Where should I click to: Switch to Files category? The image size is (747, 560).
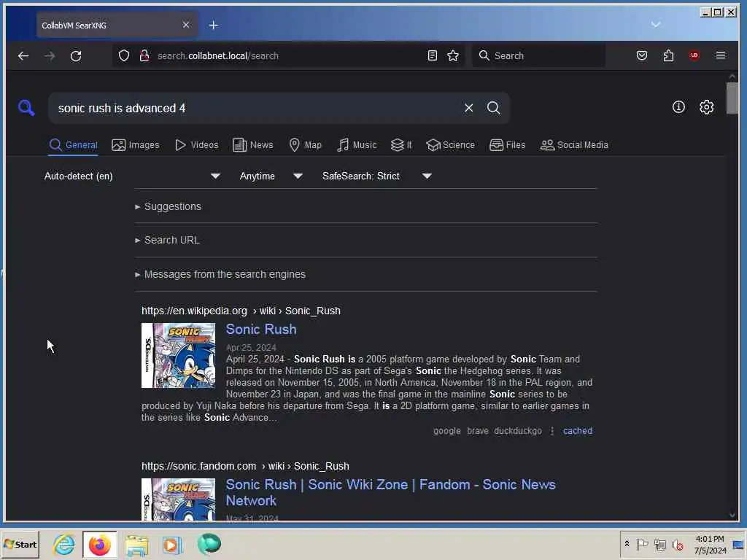pos(508,145)
